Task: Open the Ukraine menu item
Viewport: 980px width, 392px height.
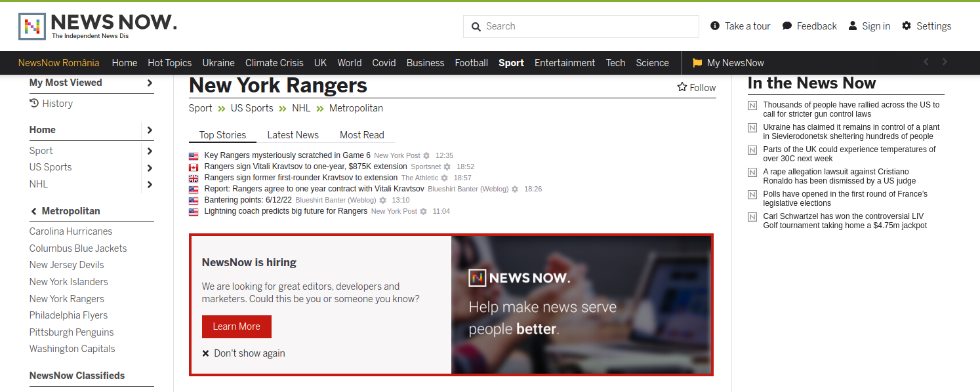Action: (x=218, y=63)
